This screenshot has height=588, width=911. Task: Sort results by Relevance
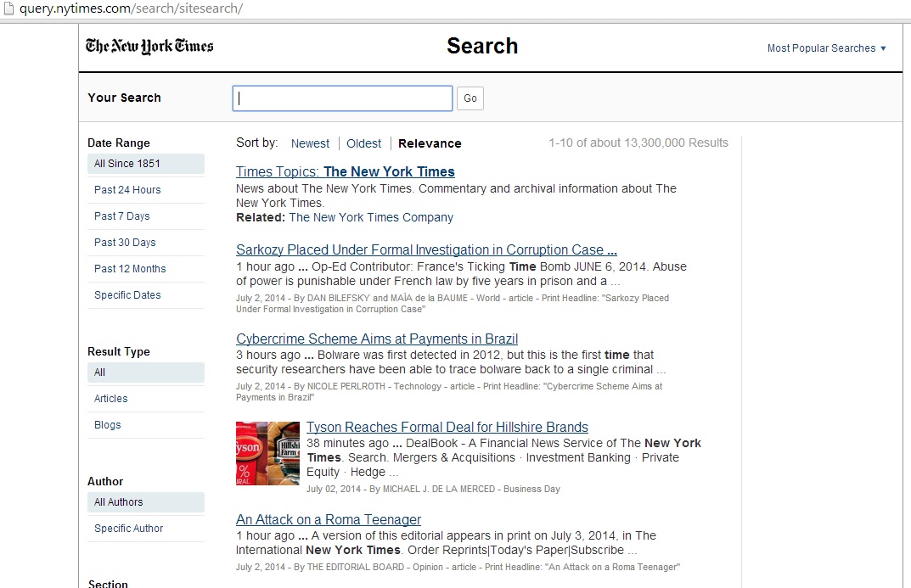click(x=430, y=143)
